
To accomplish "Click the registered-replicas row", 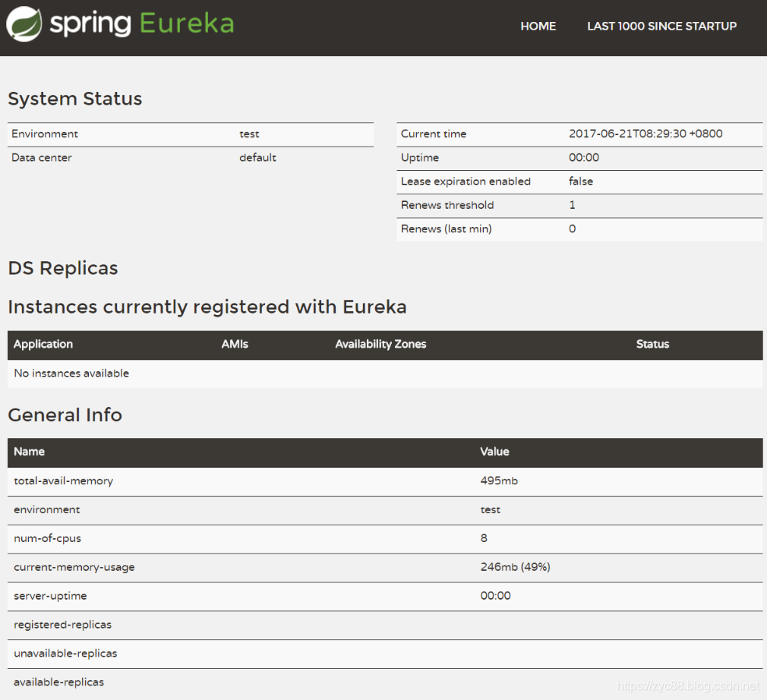I will (62, 625).
